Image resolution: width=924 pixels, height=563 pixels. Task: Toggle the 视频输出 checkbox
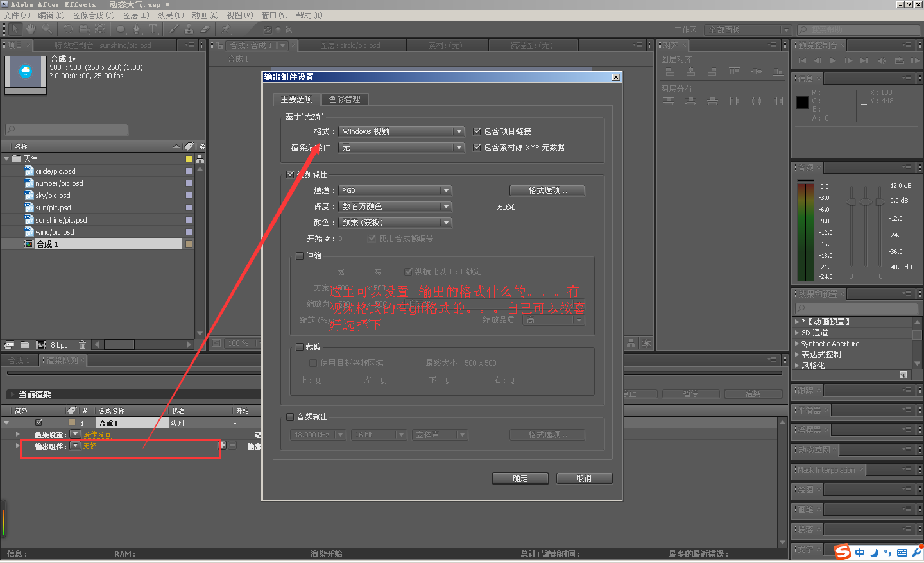(290, 174)
